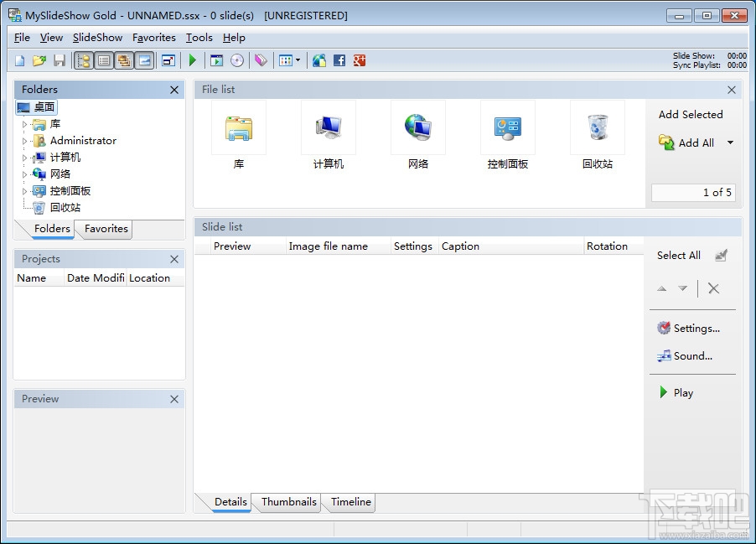Select 计算机 in the folder tree
This screenshot has height=544, width=756.
[65, 158]
